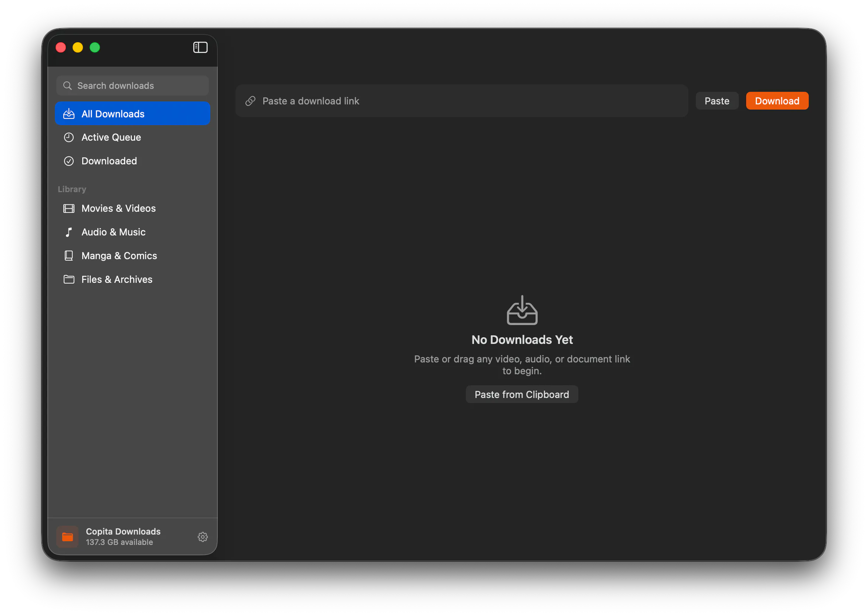Screen dimensions: 868x616
Task: Click the Paste a download link field
Action: click(462, 101)
